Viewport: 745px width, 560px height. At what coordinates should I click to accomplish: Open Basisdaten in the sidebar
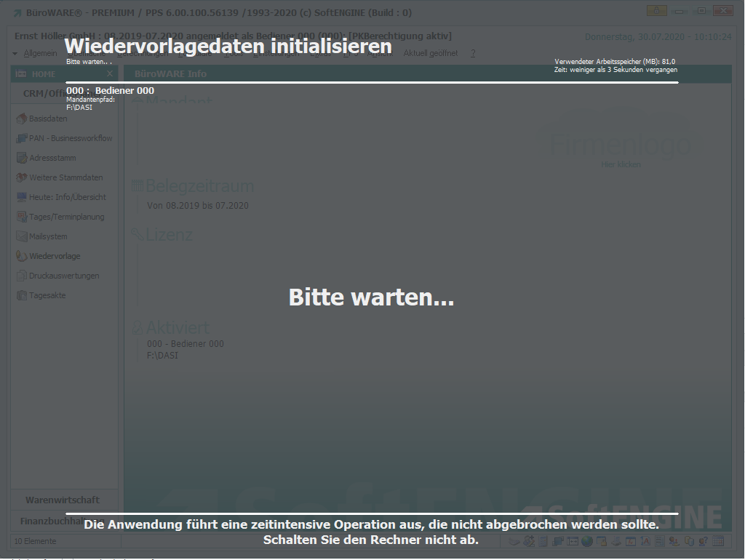click(47, 119)
